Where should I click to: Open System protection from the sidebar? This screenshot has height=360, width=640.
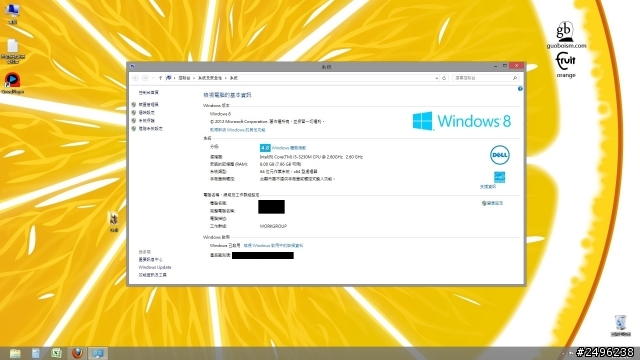pos(147,121)
